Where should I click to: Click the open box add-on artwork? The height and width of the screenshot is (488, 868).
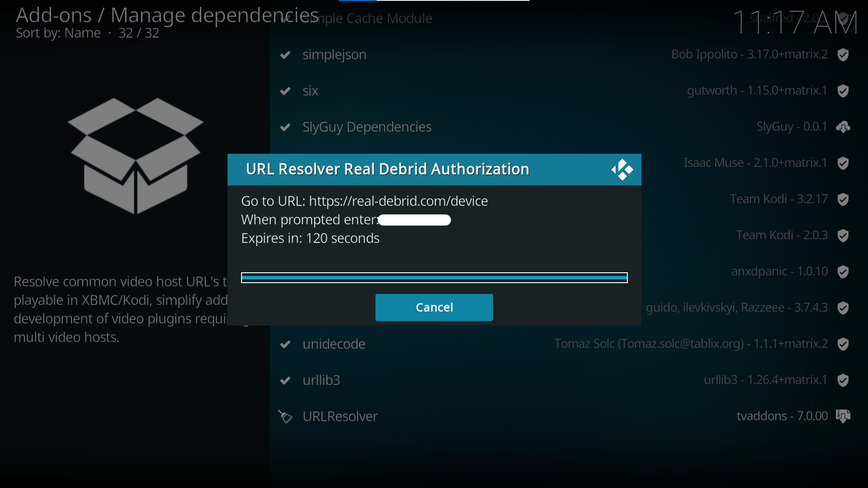click(136, 156)
